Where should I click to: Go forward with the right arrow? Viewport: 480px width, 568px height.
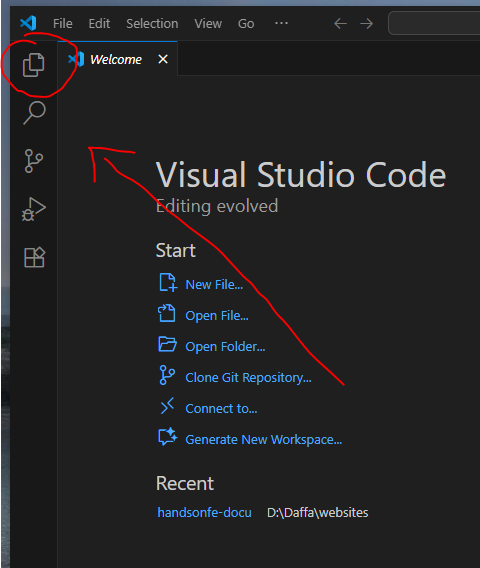pos(367,24)
